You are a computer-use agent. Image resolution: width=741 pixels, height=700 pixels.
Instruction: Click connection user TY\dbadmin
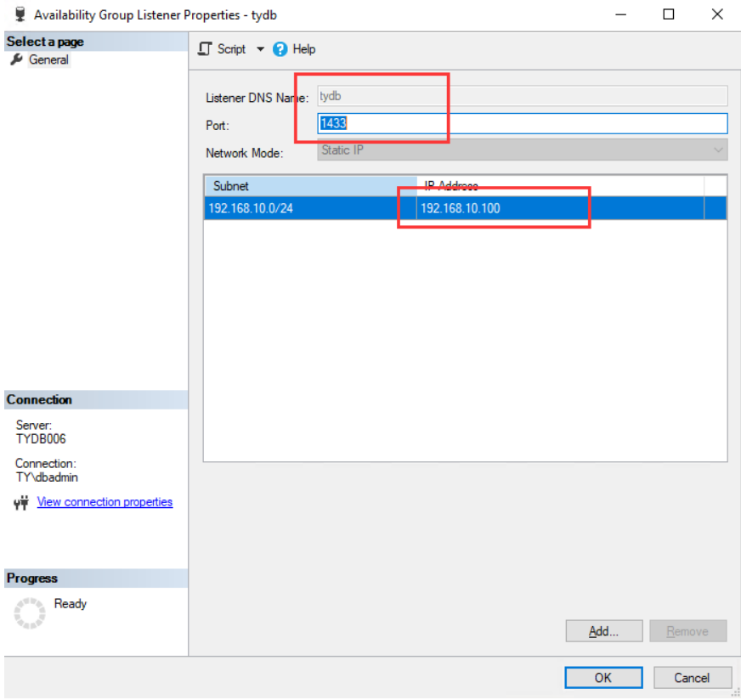(47, 477)
